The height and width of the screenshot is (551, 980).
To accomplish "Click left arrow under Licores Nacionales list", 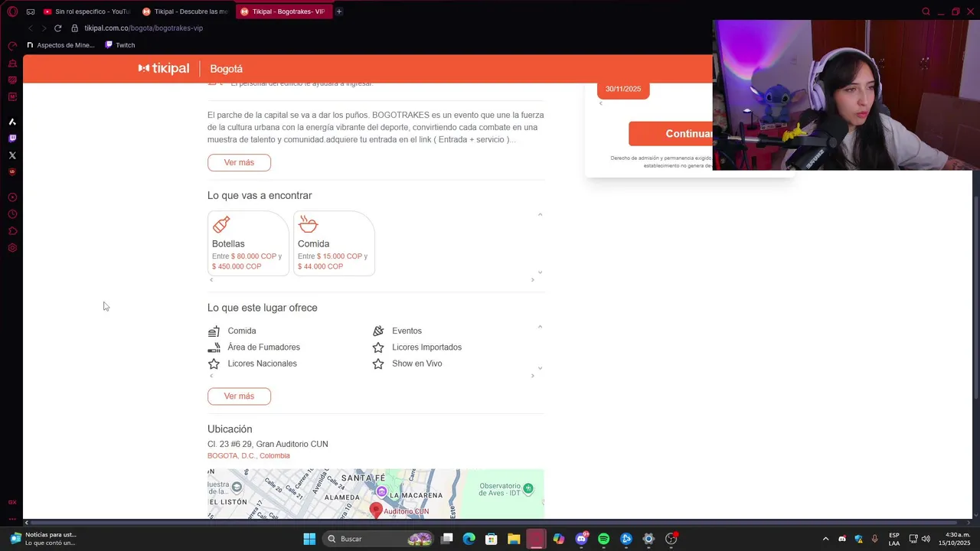I will point(211,376).
